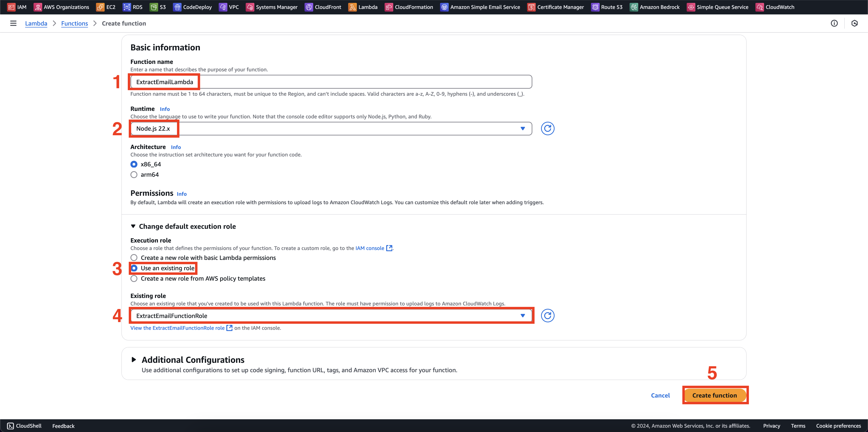Select the x86_64 architecture

(x=134, y=164)
